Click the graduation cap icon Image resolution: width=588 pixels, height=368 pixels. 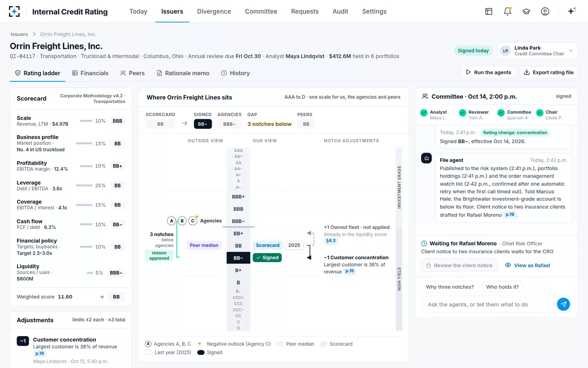point(526,11)
